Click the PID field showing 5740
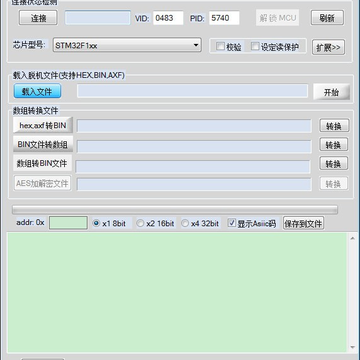Viewport: 360px width, 360px height. 224,18
